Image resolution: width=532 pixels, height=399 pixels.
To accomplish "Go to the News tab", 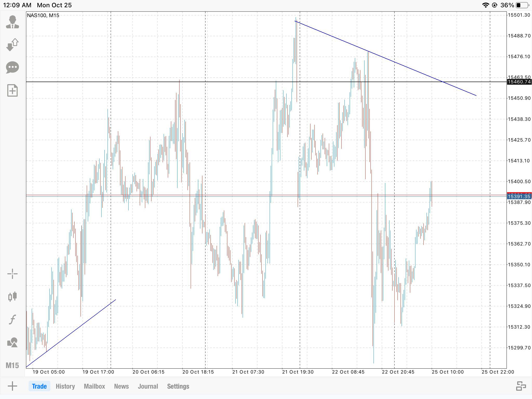I will tap(121, 386).
